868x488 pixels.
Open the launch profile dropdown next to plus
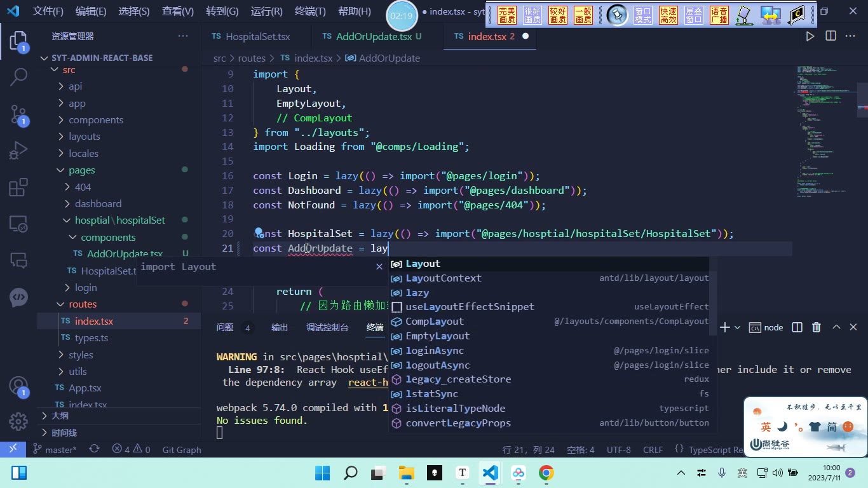(737, 327)
